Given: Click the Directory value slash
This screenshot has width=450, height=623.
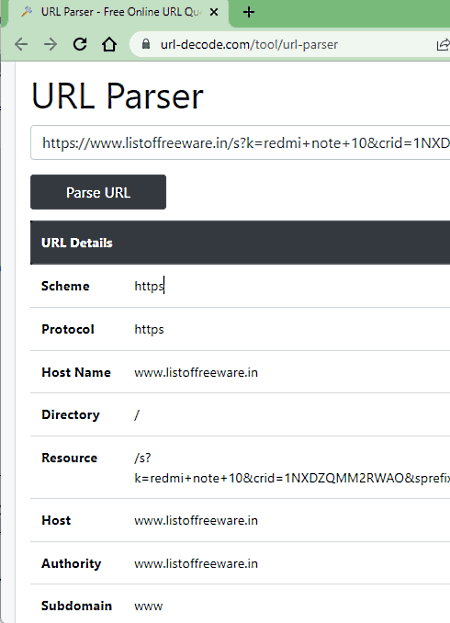Looking at the screenshot, I should [137, 415].
